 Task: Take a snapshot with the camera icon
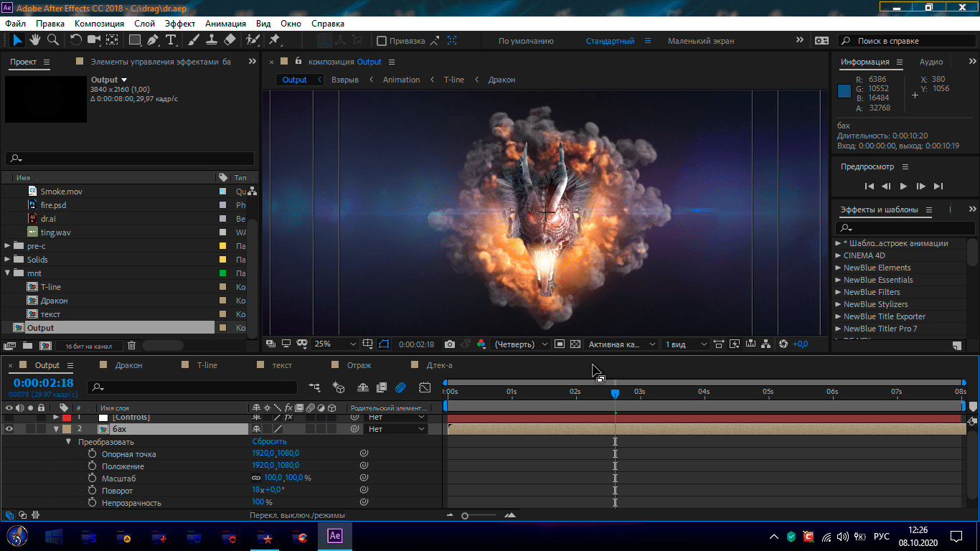coord(450,344)
